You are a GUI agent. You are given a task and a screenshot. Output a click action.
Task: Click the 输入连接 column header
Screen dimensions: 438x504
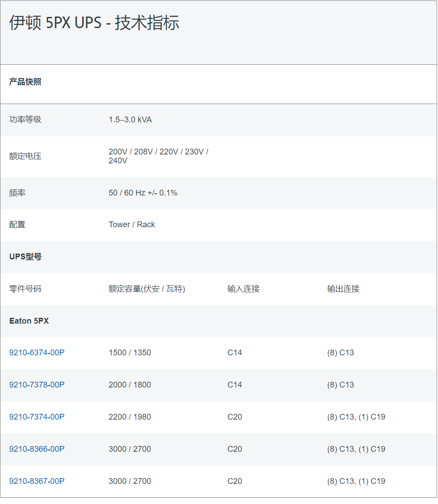(243, 289)
